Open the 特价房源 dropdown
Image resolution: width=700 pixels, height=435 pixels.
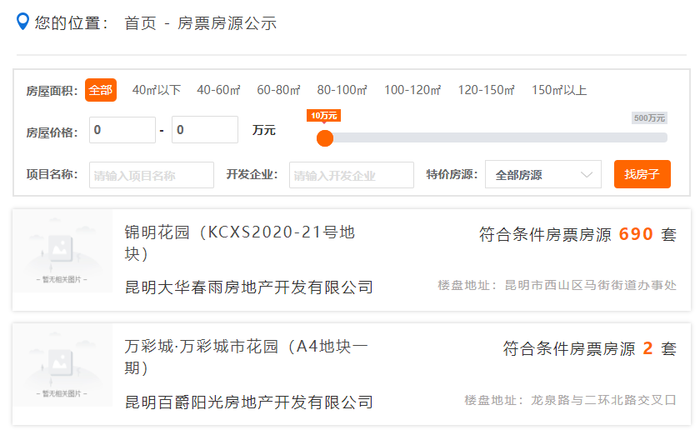(x=543, y=175)
